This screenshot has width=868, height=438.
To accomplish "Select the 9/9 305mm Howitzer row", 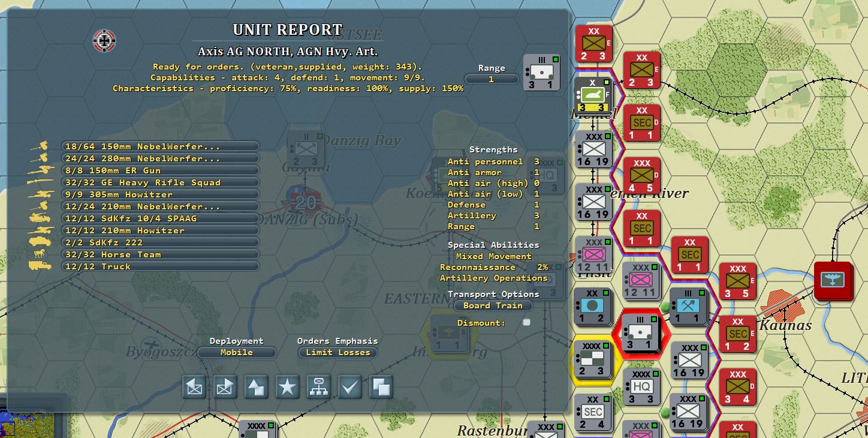I will [160, 194].
